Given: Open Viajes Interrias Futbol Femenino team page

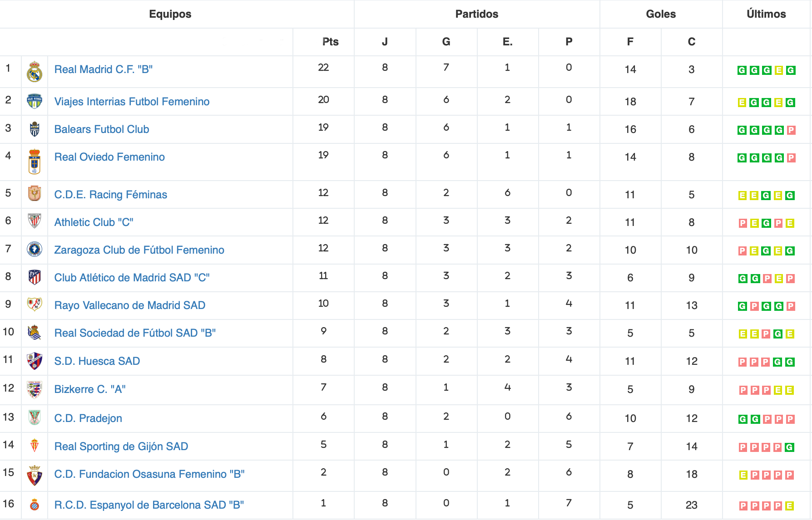Looking at the screenshot, I should pos(132,102).
